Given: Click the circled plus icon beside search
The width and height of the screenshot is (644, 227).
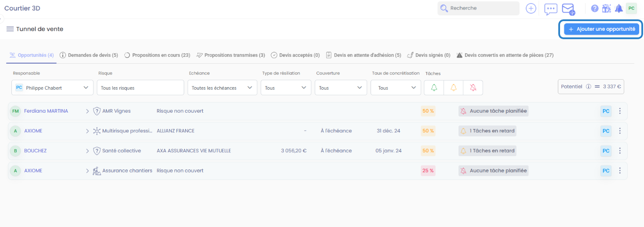Looking at the screenshot, I should pyautogui.click(x=531, y=8).
